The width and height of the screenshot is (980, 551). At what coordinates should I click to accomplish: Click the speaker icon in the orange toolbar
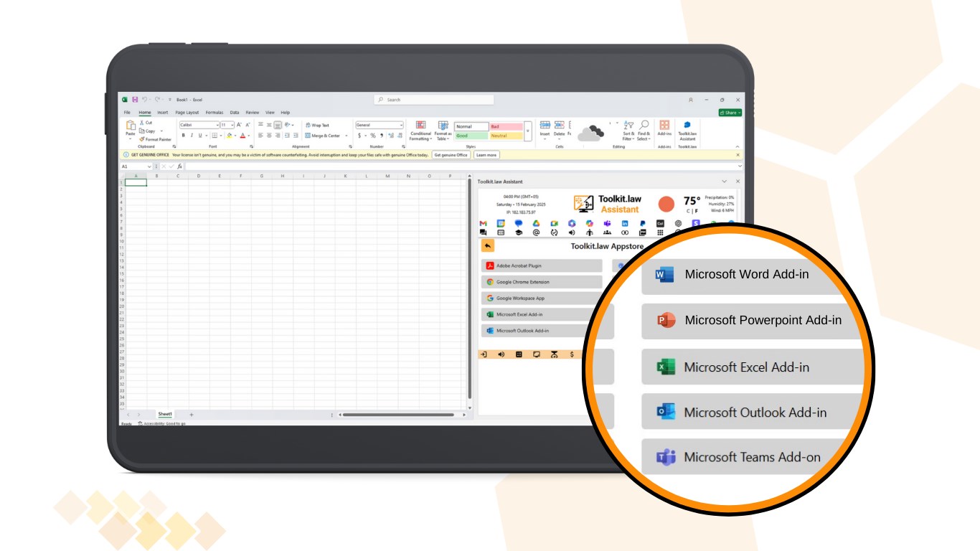(501, 354)
